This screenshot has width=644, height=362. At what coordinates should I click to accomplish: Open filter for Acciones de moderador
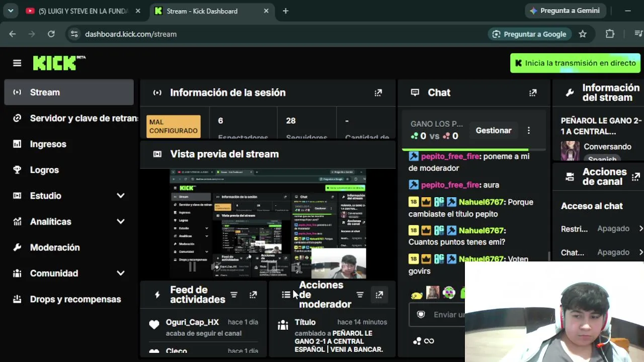[360, 295]
